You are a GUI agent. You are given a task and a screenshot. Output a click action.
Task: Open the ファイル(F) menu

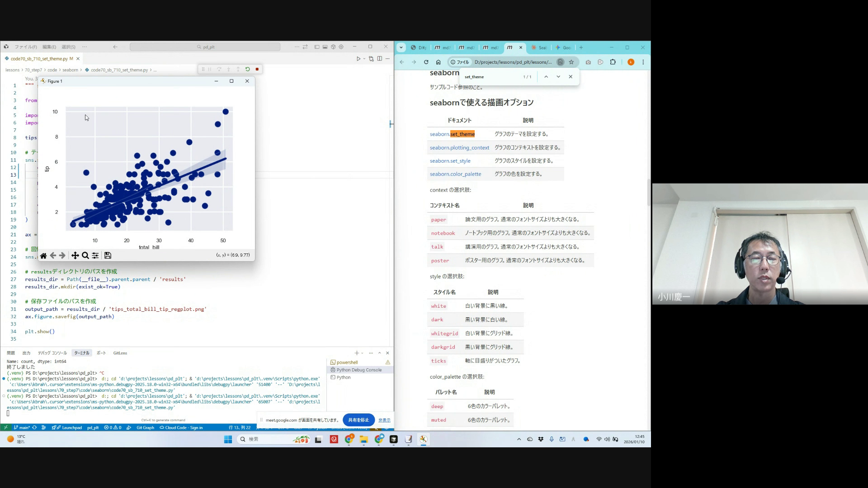coord(26,47)
